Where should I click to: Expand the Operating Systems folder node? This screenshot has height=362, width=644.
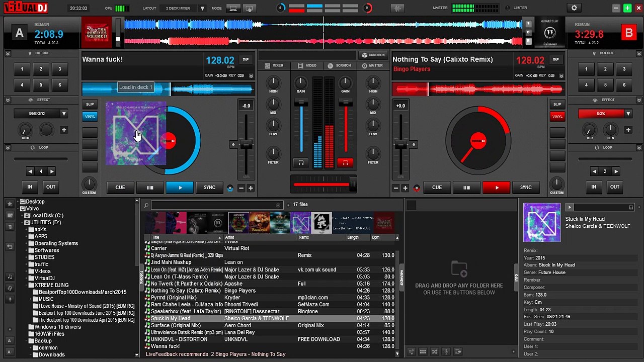27,243
